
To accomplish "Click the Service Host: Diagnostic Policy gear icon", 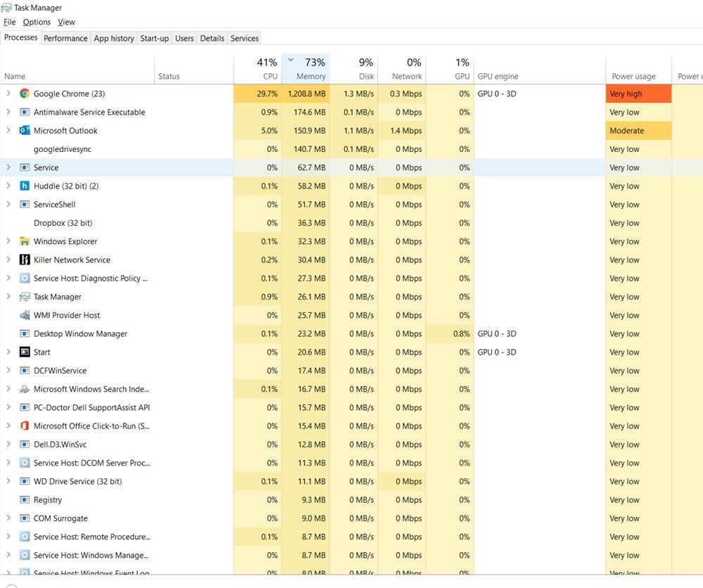I will point(25,279).
